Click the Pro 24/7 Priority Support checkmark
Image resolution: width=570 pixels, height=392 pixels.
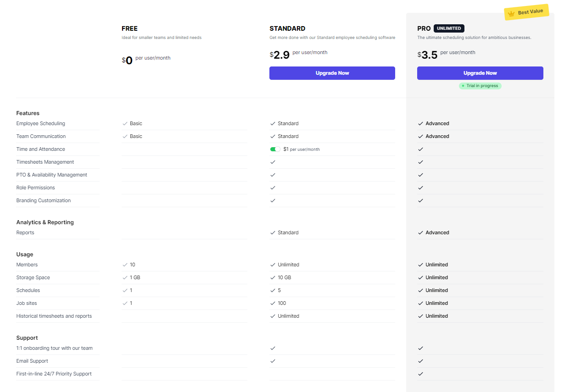420,374
